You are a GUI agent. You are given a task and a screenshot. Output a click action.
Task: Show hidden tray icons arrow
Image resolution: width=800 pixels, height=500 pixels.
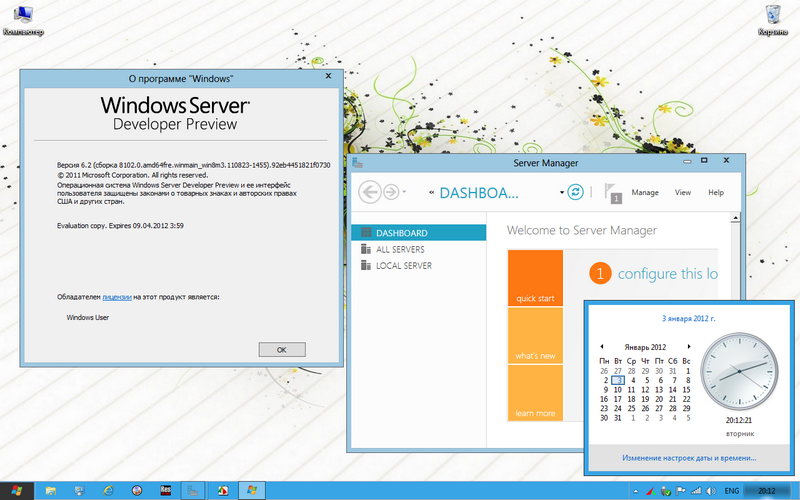636,491
